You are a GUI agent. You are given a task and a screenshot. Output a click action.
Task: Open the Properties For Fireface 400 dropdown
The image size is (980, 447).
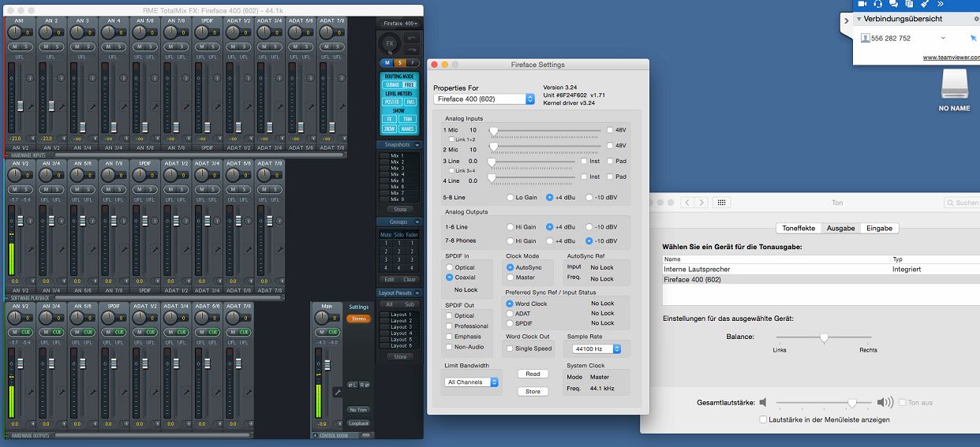click(x=484, y=99)
